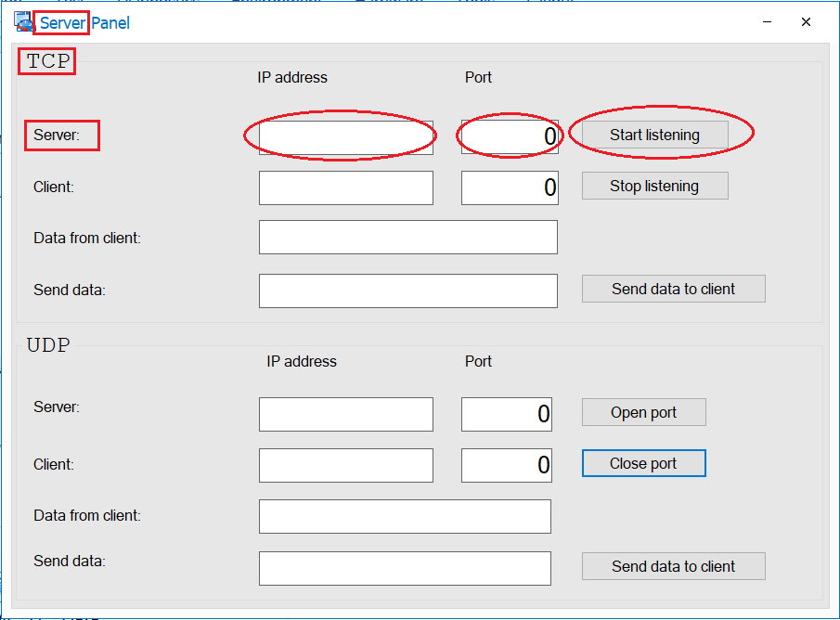Send data to client over UDP
The height and width of the screenshot is (620, 840).
point(673,566)
